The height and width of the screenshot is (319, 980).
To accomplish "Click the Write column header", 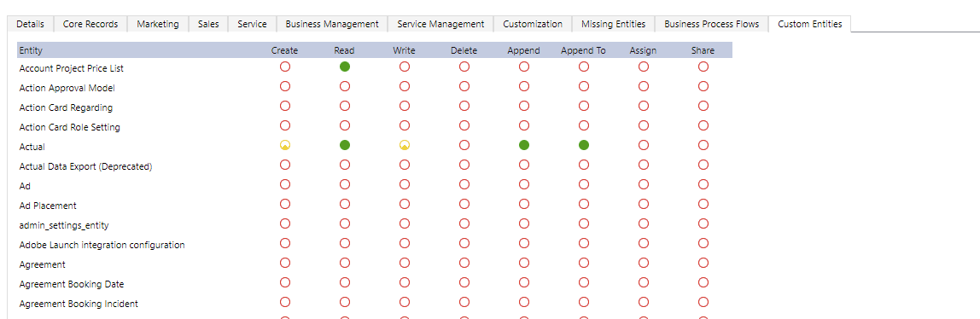I will tap(405, 50).
